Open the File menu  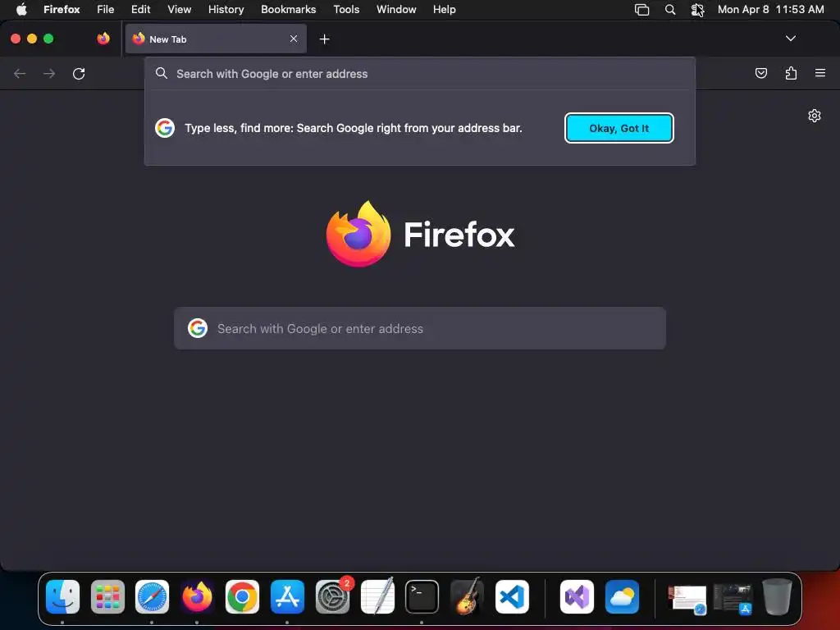[106, 10]
